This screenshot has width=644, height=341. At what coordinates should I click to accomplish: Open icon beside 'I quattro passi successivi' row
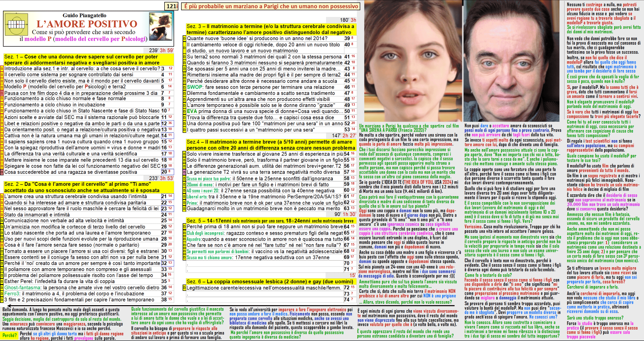coord(184,130)
